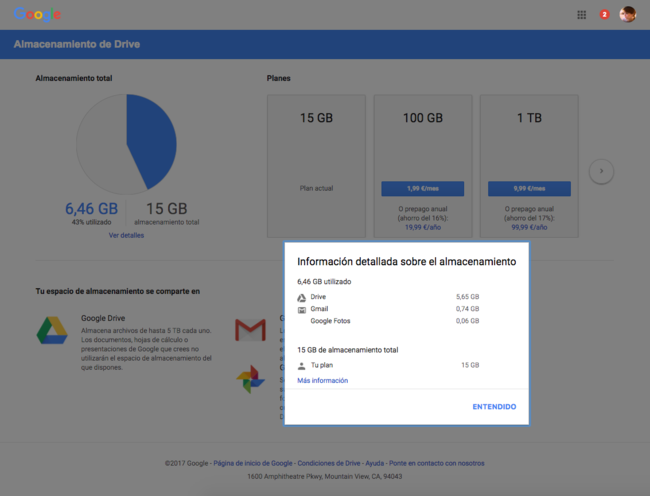Select the 15 GB current plan card
Screen dimensions: 650x496
pos(316,166)
